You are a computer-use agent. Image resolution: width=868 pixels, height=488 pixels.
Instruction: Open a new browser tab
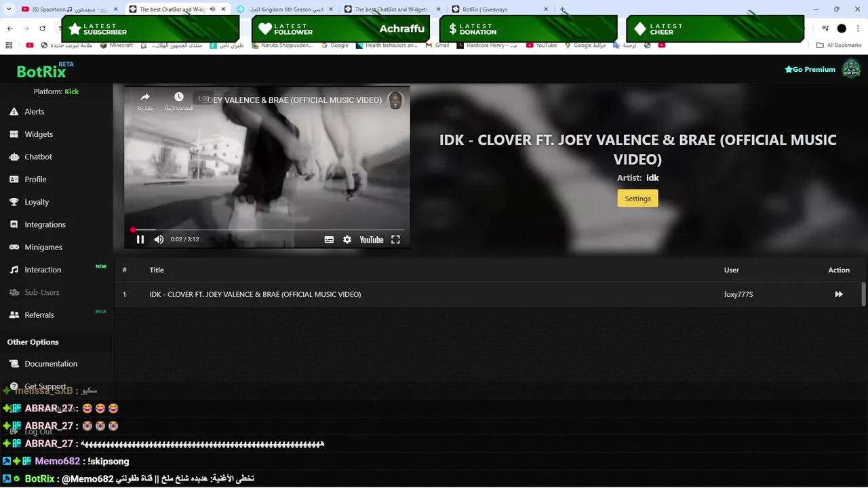562,9
